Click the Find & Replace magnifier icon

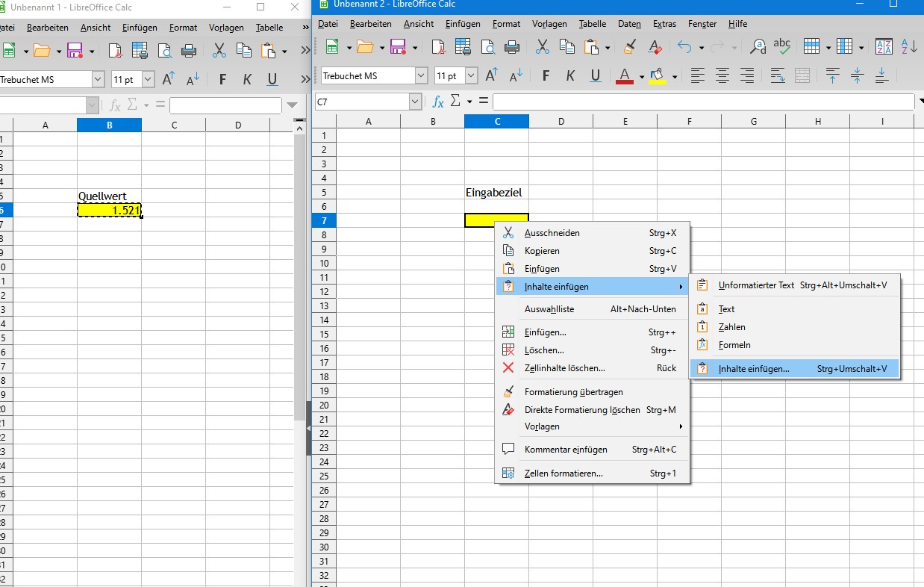coord(758,47)
